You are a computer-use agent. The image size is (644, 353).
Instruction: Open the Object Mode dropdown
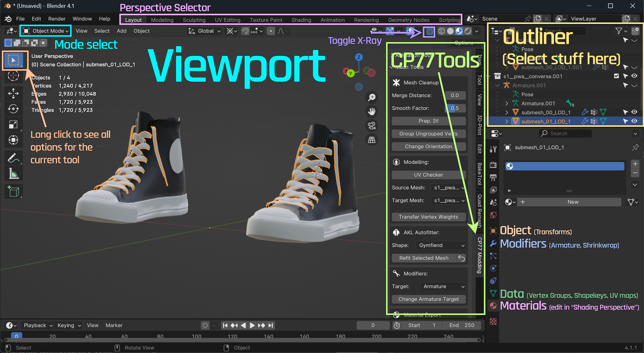[x=46, y=31]
